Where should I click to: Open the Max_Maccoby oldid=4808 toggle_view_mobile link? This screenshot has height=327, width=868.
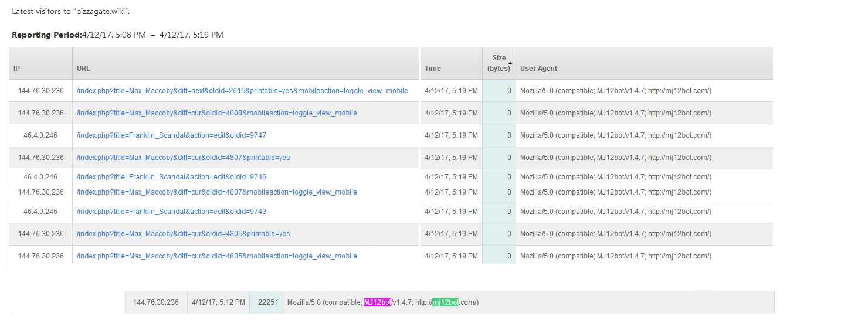217,113
